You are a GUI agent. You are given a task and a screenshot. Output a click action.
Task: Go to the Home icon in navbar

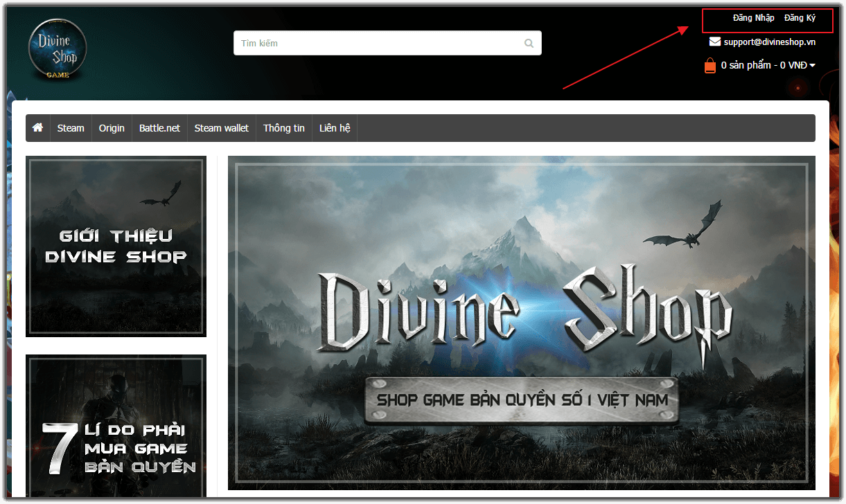(38, 128)
